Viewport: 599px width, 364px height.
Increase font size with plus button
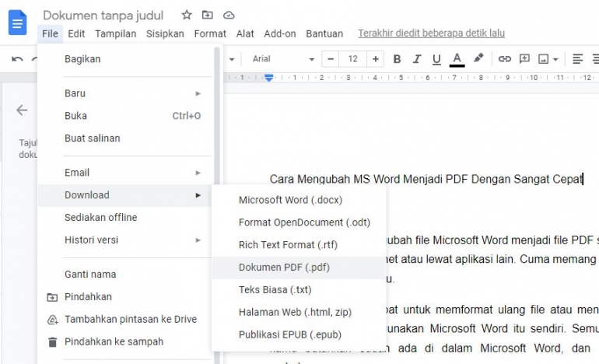pos(376,59)
